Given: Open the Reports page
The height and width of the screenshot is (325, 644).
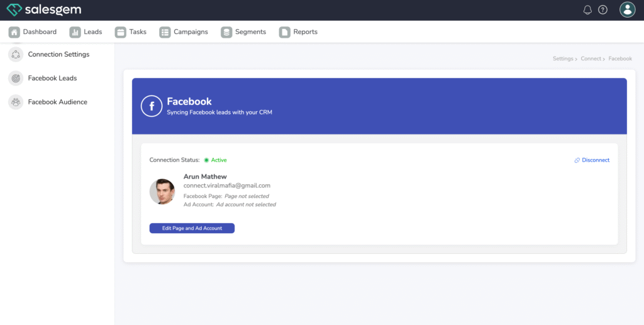Looking at the screenshot, I should click(x=299, y=32).
